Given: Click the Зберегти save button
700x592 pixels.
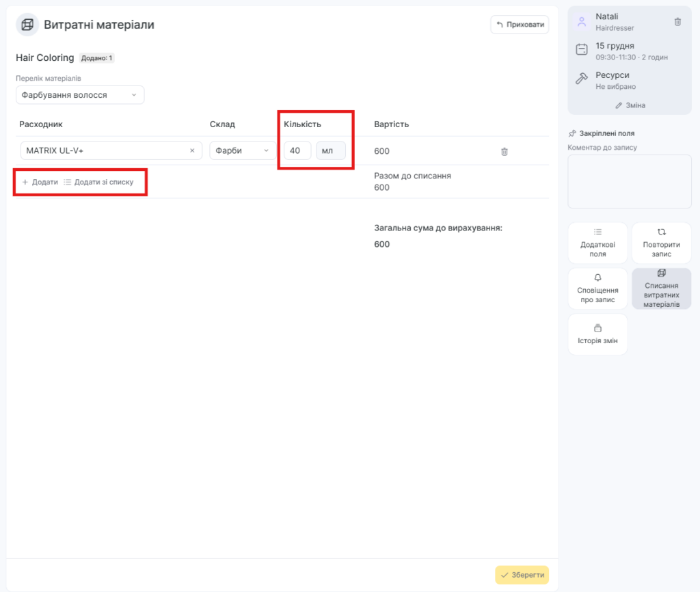Looking at the screenshot, I should [x=522, y=575].
